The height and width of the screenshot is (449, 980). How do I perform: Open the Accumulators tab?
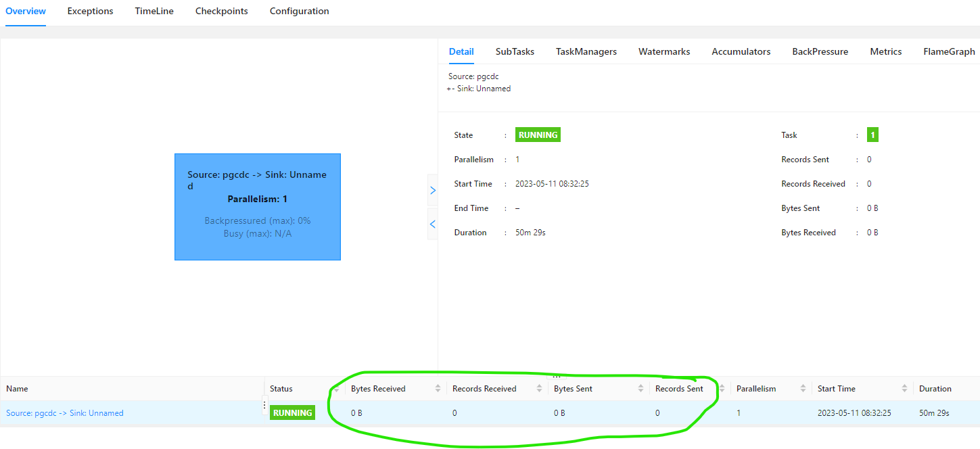tap(741, 51)
